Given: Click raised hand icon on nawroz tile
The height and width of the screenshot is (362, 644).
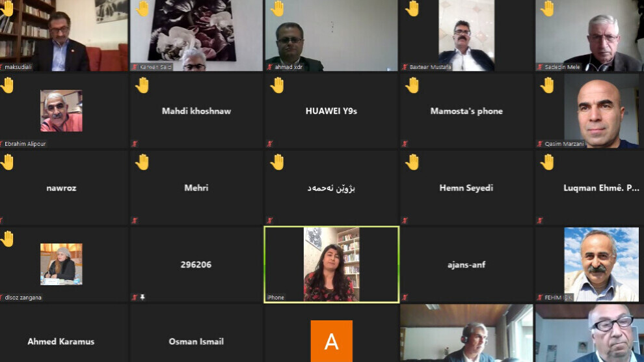Looking at the screenshot, I should (7, 162).
